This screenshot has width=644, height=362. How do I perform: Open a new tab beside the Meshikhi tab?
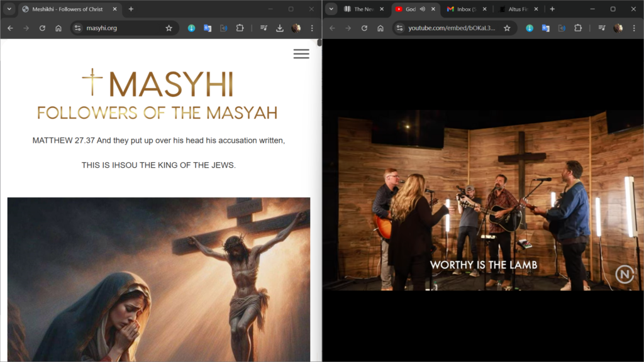(131, 9)
